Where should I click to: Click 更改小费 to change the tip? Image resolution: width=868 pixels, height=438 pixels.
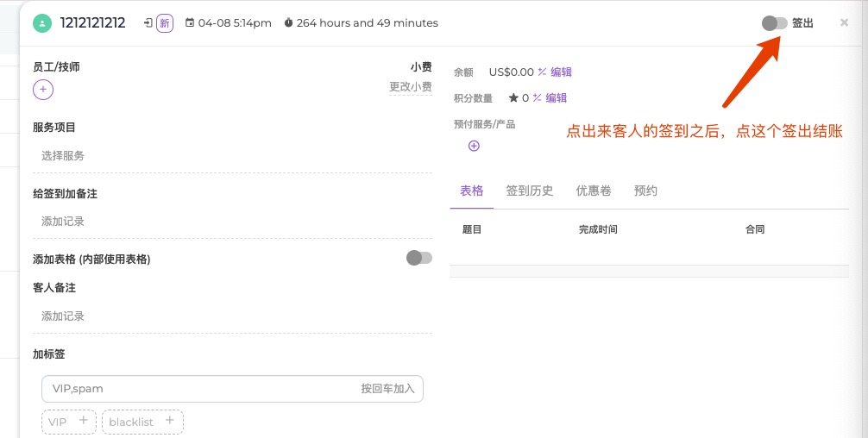[411, 87]
